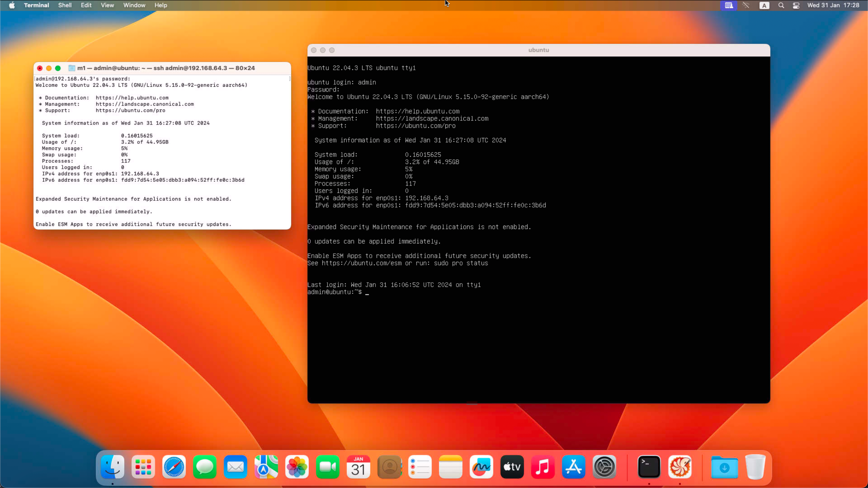868x488 pixels.
Task: Open Control Center in the menu bar
Action: click(x=796, y=5)
